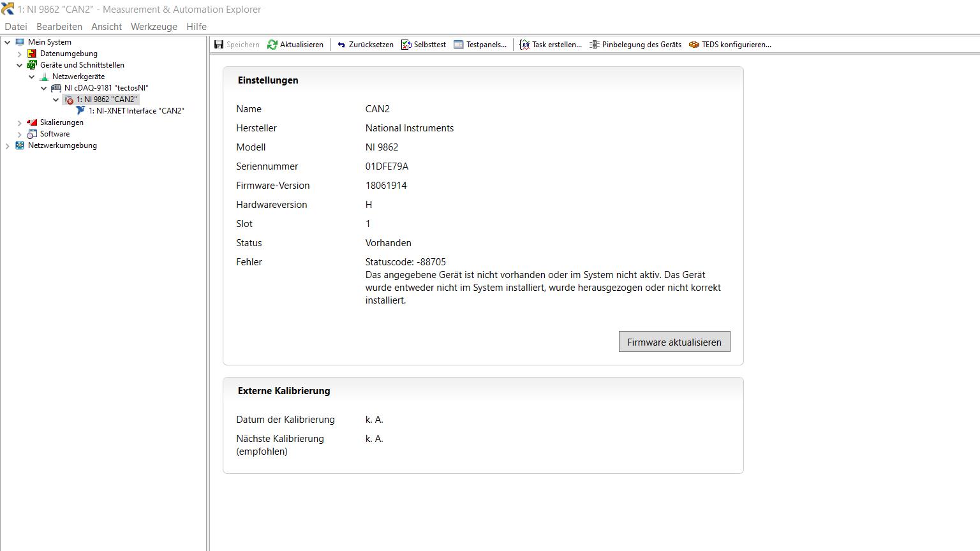
Task: Click Task erstellen... toolbar label
Action: click(557, 45)
